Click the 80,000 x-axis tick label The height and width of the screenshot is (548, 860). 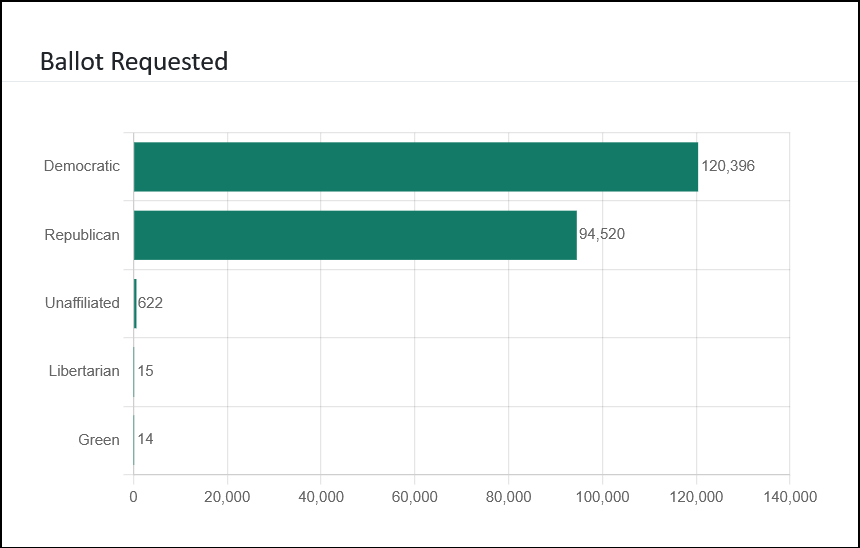pyautogui.click(x=508, y=496)
